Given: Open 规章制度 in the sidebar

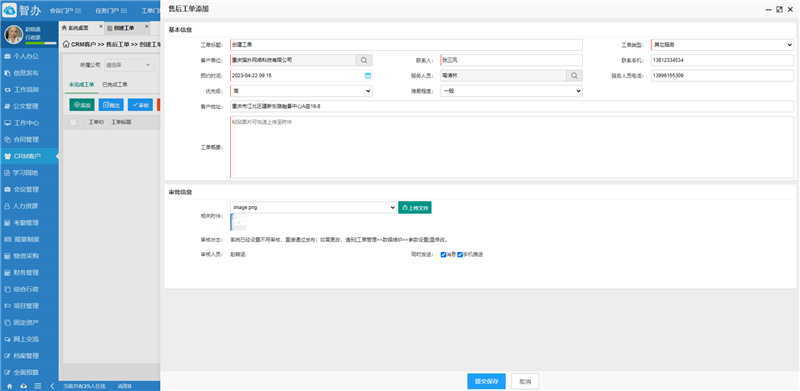Looking at the screenshot, I should [x=29, y=239].
